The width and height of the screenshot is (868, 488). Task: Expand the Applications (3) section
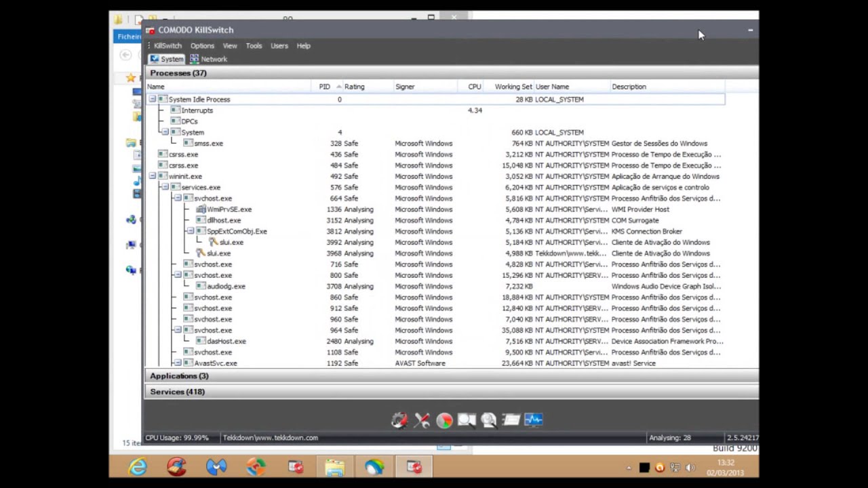click(451, 376)
